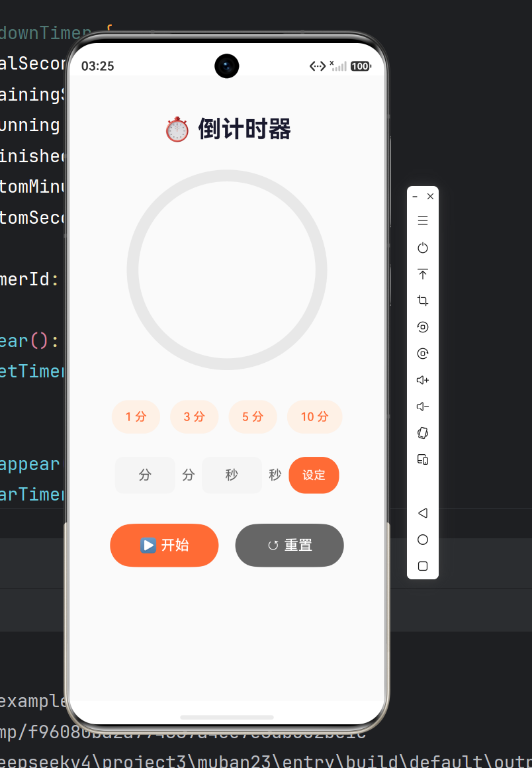Open the emulator toolbar hamburger menu
Image resolution: width=532 pixels, height=768 pixels.
[x=423, y=220]
